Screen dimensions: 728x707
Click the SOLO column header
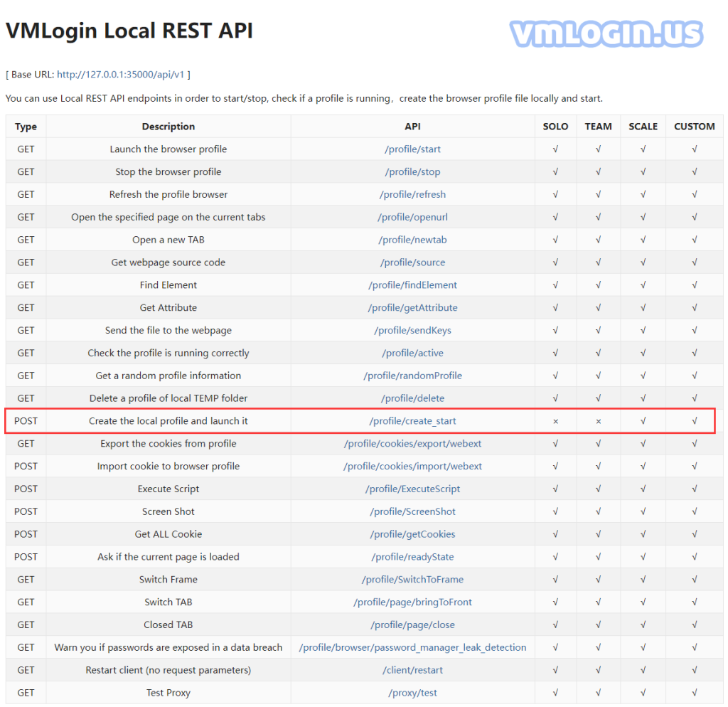(555, 127)
